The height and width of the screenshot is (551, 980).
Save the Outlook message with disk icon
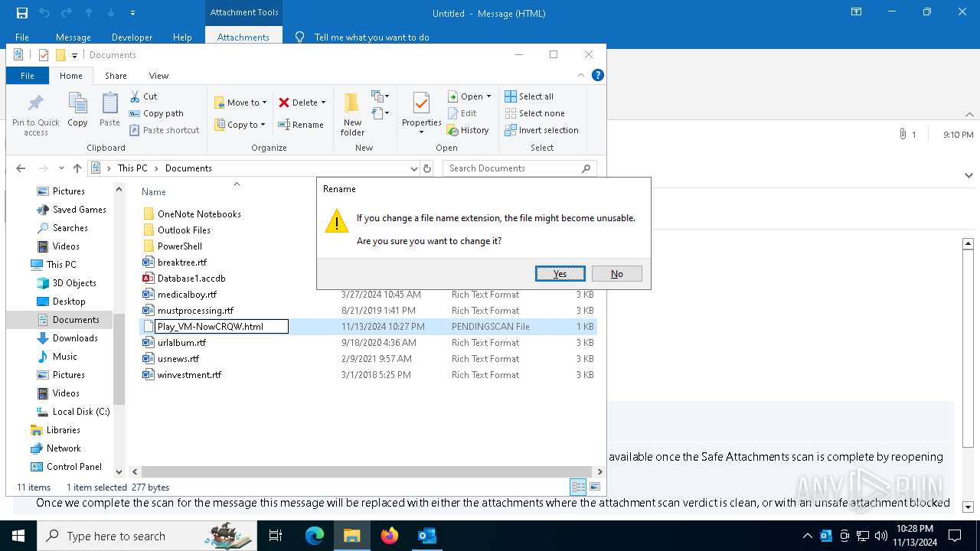point(22,13)
